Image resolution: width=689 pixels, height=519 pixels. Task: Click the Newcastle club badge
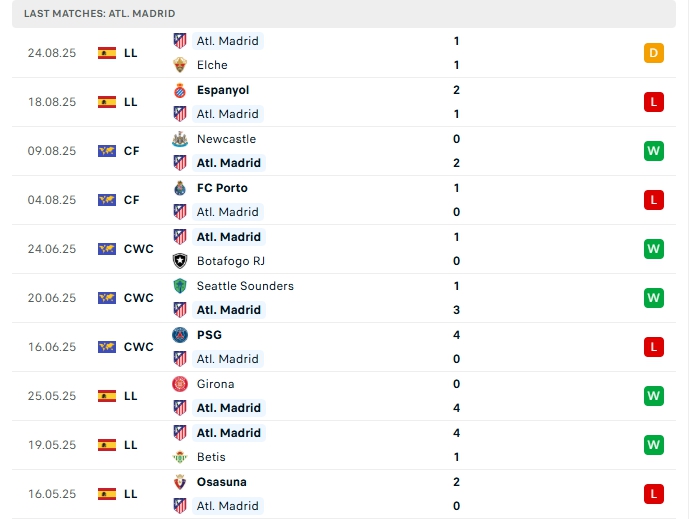(x=180, y=139)
